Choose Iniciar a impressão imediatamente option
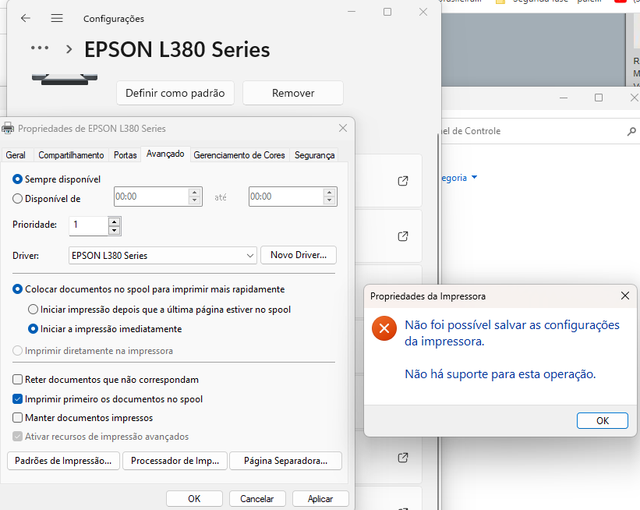Viewport: 640px width, 510px height. (33, 329)
